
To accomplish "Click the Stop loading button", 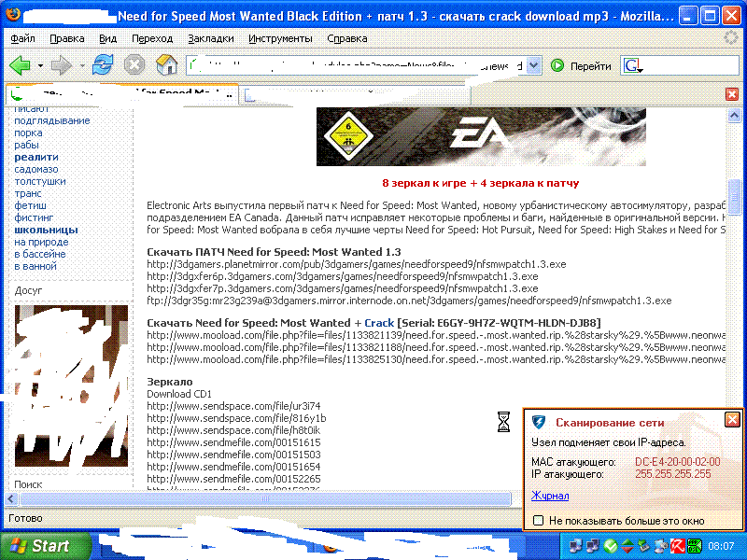I will point(134,64).
